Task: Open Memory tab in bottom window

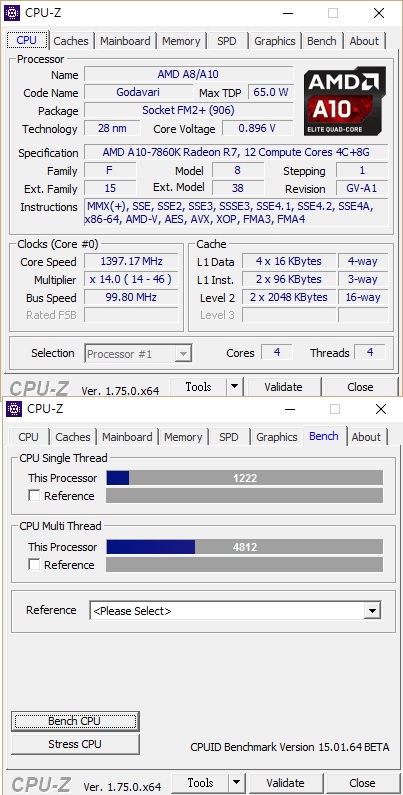Action: (183, 437)
